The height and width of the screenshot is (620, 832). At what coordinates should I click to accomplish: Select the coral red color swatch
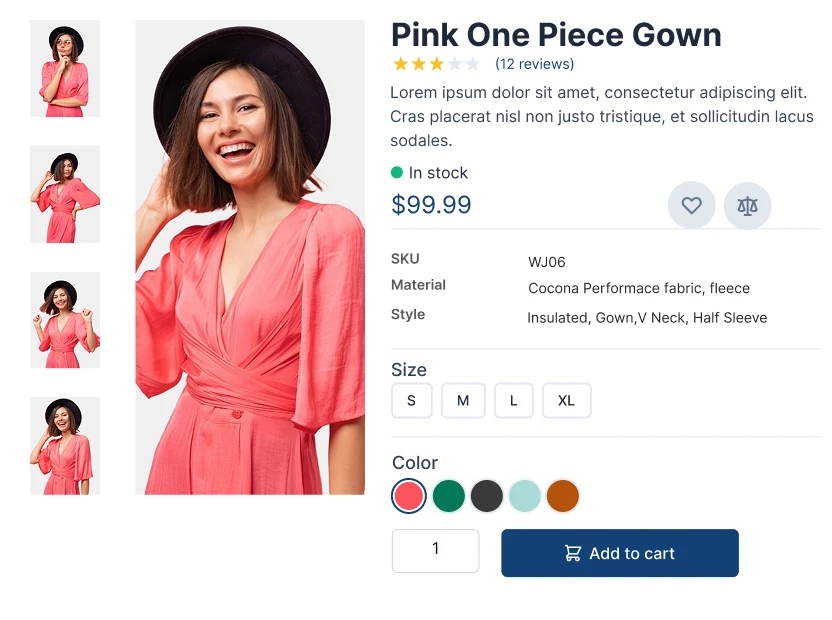pyautogui.click(x=409, y=496)
